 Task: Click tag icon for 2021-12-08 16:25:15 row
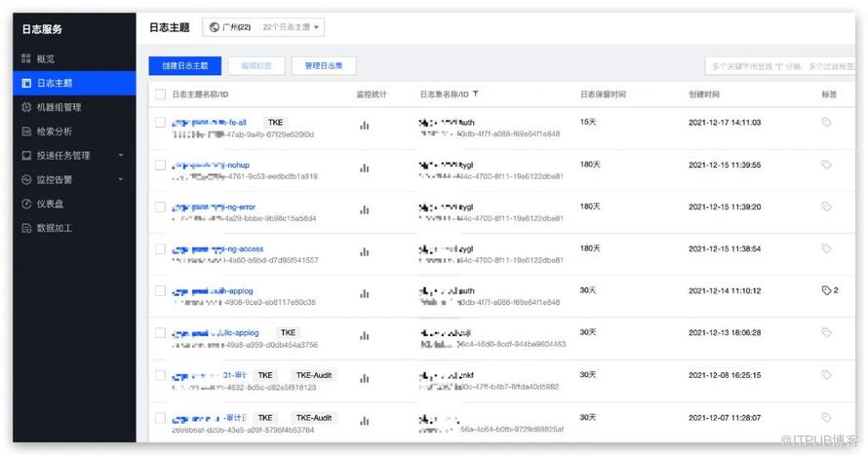(x=826, y=375)
